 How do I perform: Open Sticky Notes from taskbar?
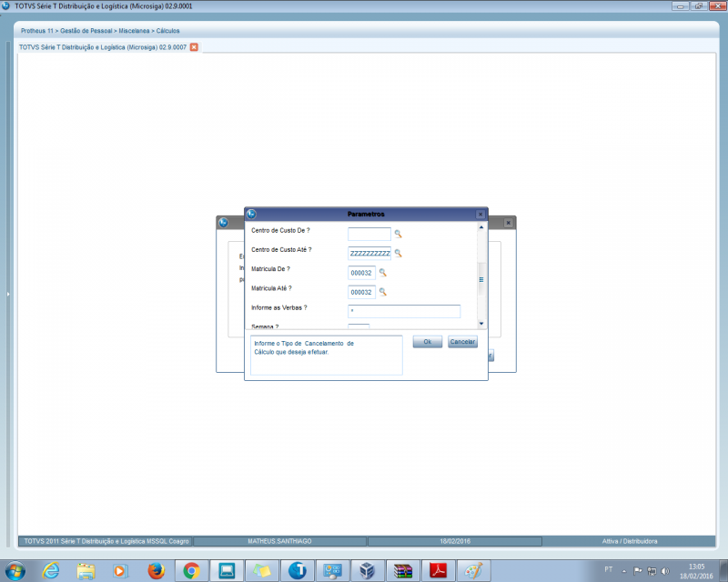tap(262, 571)
